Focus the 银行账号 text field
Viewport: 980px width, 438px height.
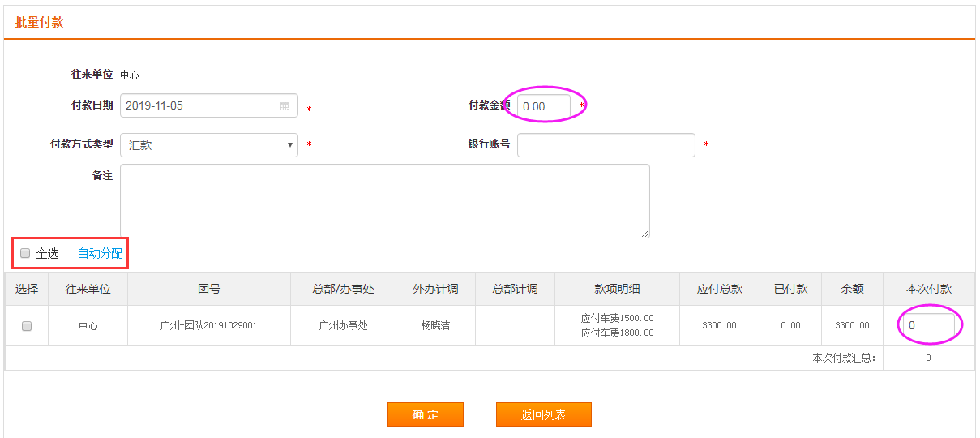click(x=606, y=145)
